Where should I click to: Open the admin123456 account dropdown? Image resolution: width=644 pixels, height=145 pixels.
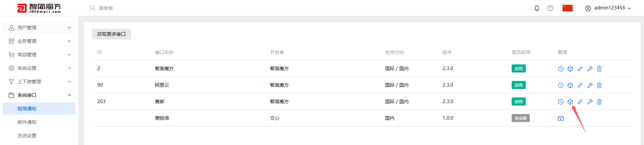coord(608,8)
